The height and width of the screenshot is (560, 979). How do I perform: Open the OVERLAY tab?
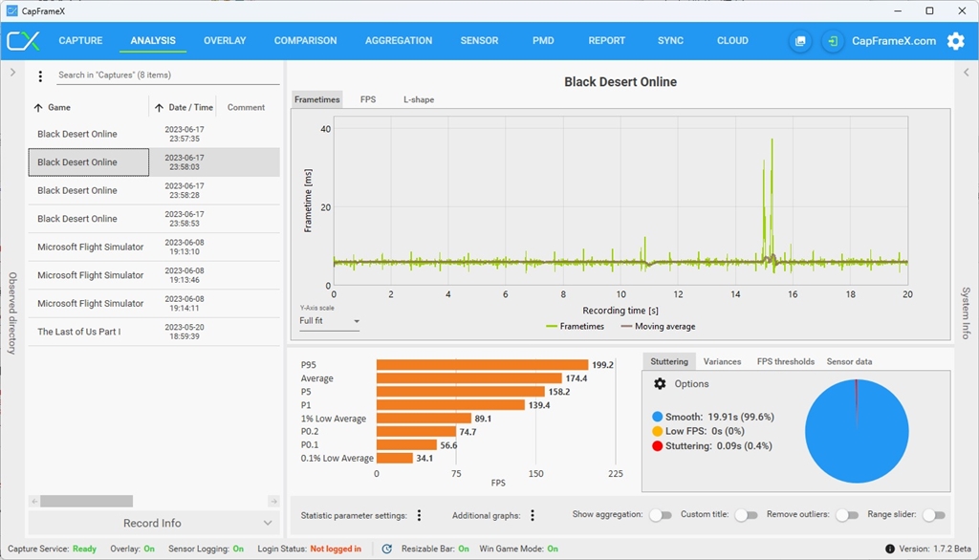tap(225, 40)
